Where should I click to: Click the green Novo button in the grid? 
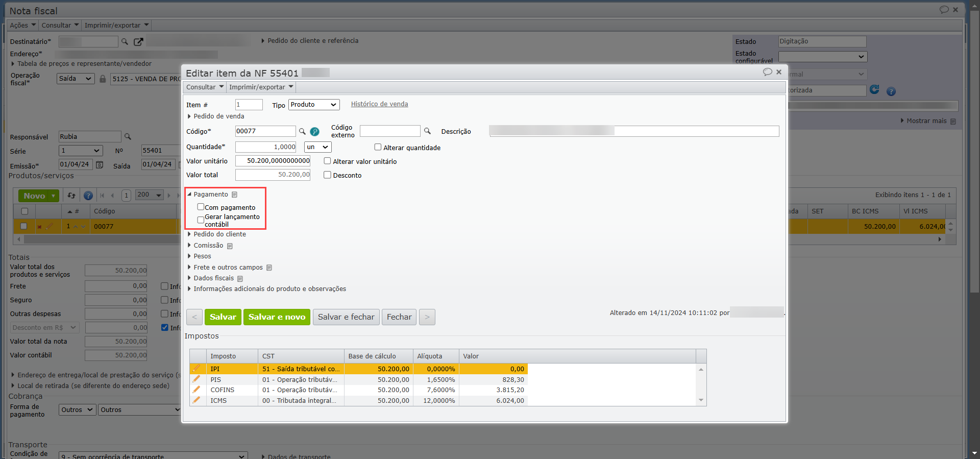(39, 196)
